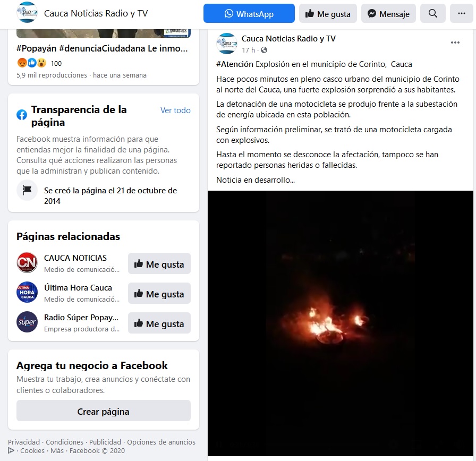The height and width of the screenshot is (461, 476).
Task: Click the post author profile picture
Action: coord(227,44)
